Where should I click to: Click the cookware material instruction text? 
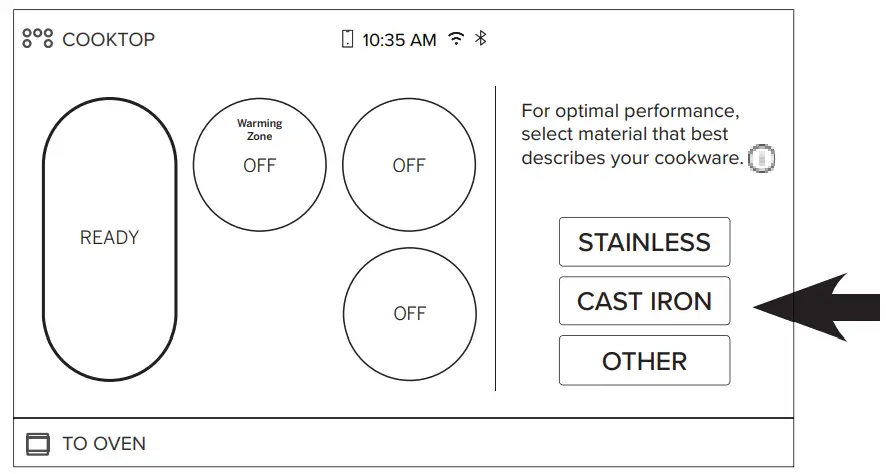point(634,134)
